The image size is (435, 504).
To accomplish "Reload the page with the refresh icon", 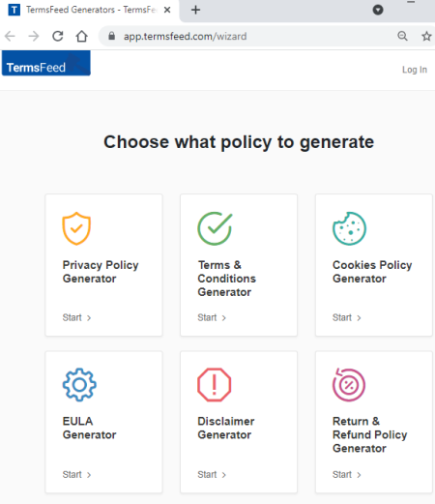I will click(58, 36).
